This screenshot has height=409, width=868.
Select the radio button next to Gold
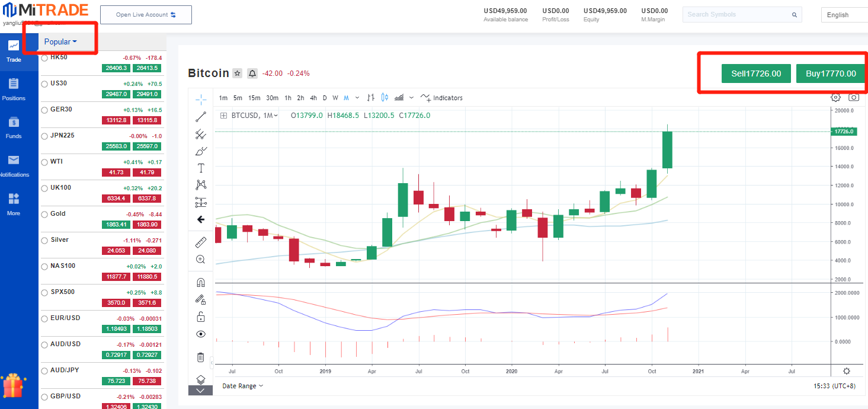[44, 215]
